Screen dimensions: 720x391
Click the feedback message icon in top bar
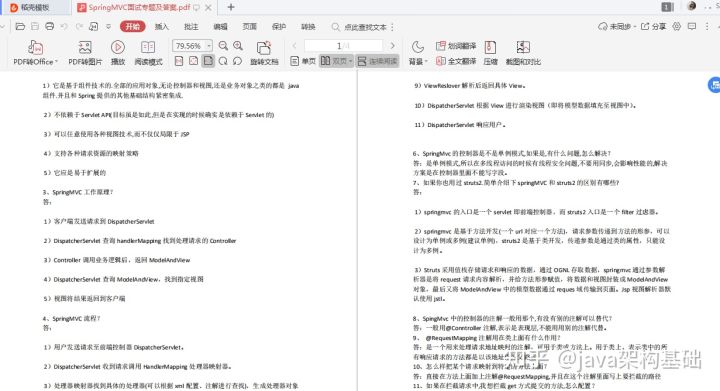(692, 27)
